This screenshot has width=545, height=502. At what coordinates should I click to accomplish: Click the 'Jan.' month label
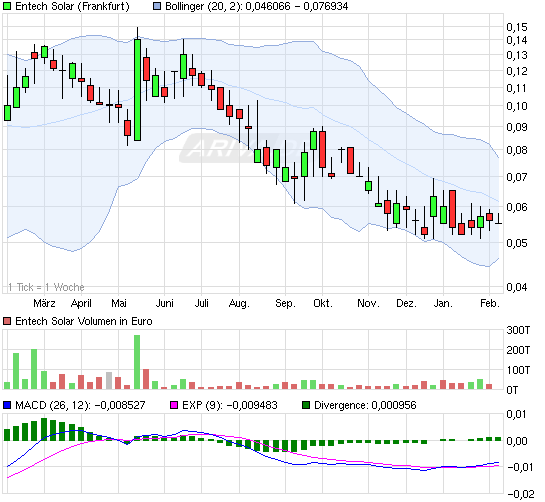coord(443,303)
